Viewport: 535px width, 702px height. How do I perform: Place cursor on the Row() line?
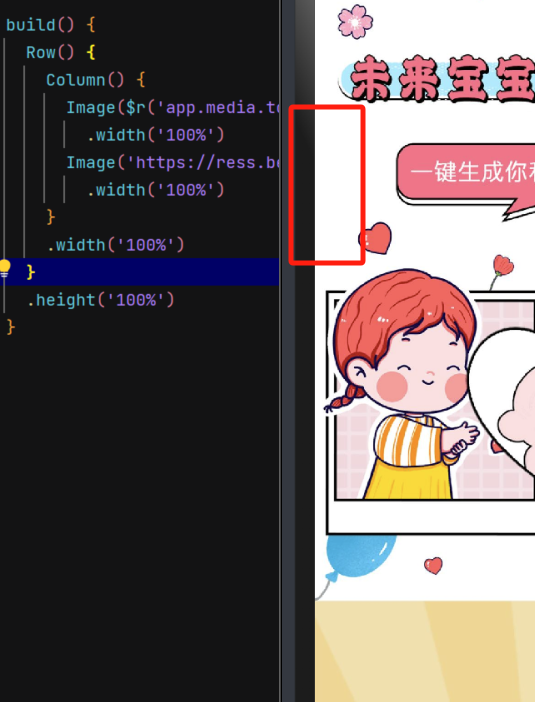pos(60,52)
